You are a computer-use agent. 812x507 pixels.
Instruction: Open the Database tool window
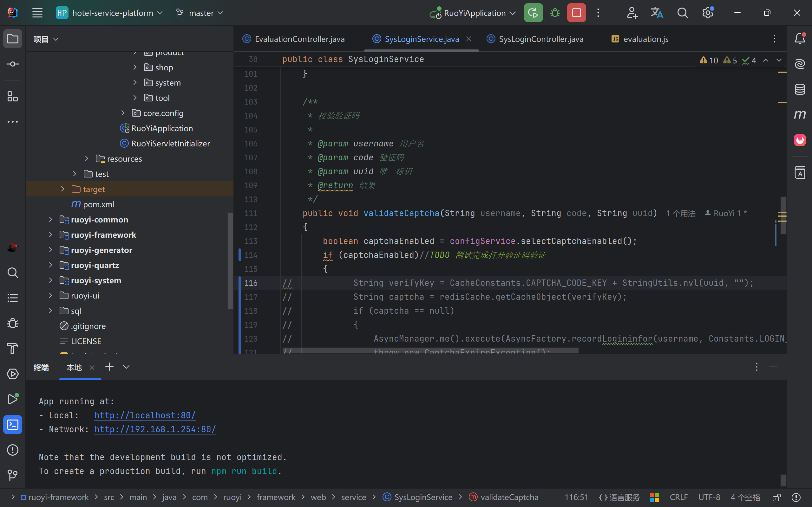click(800, 89)
